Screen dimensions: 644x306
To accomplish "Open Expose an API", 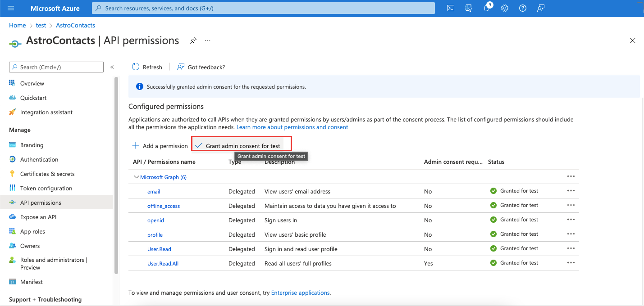I will [38, 217].
